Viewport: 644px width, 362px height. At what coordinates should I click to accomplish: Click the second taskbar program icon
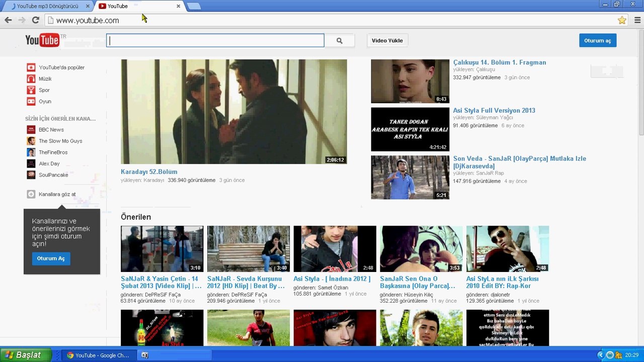tap(145, 355)
